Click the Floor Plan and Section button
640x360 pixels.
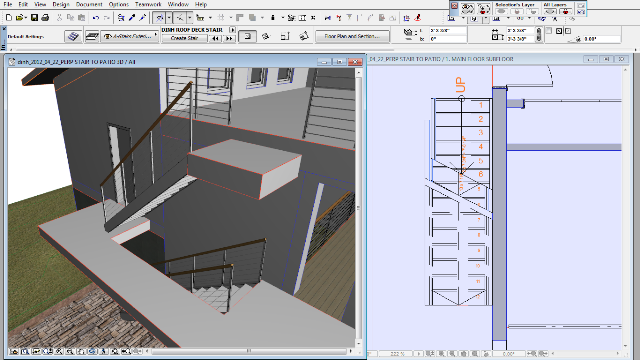(x=352, y=36)
